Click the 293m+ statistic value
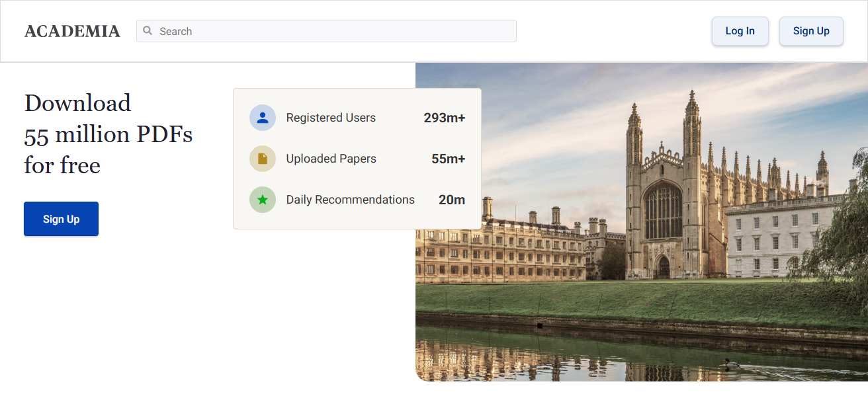 445,118
